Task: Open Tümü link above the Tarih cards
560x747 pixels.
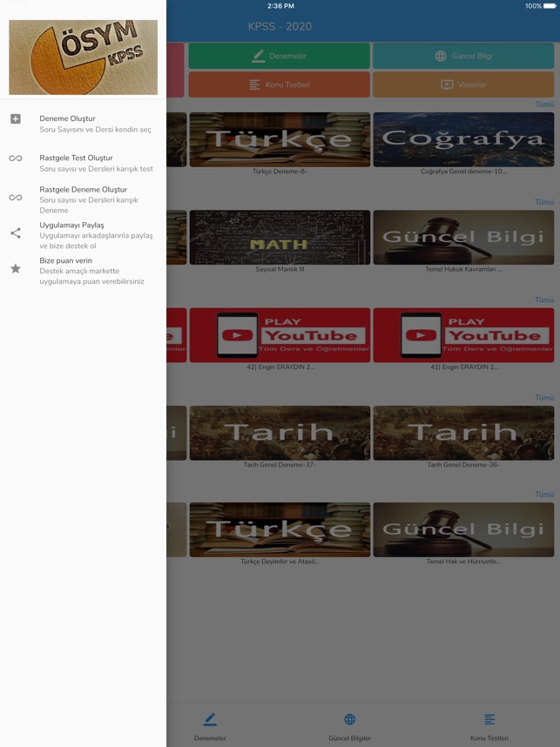Action: tap(544, 397)
